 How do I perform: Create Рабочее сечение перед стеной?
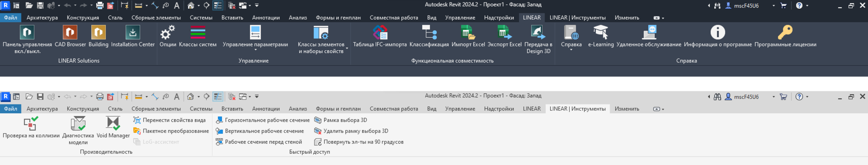(x=259, y=142)
